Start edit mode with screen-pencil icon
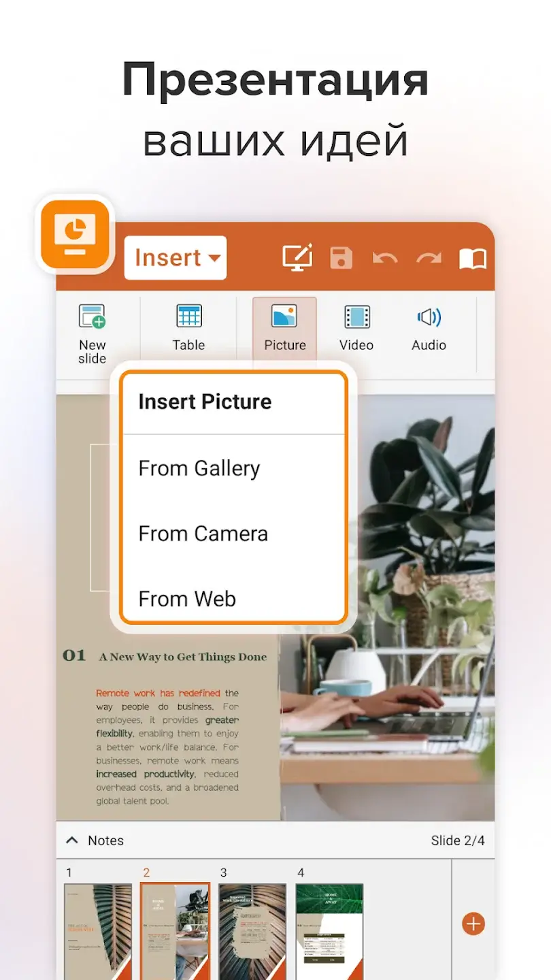Image resolution: width=551 pixels, height=980 pixels. 297,258
